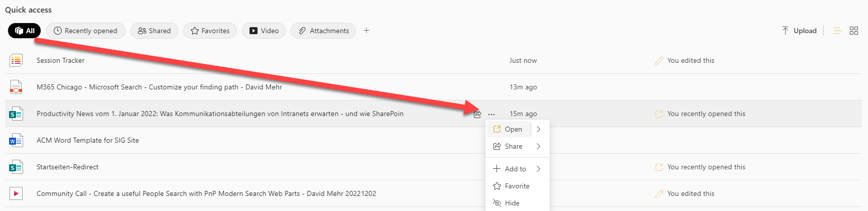Image resolution: width=868 pixels, height=211 pixels.
Task: Switch to list view icon
Action: (837, 31)
